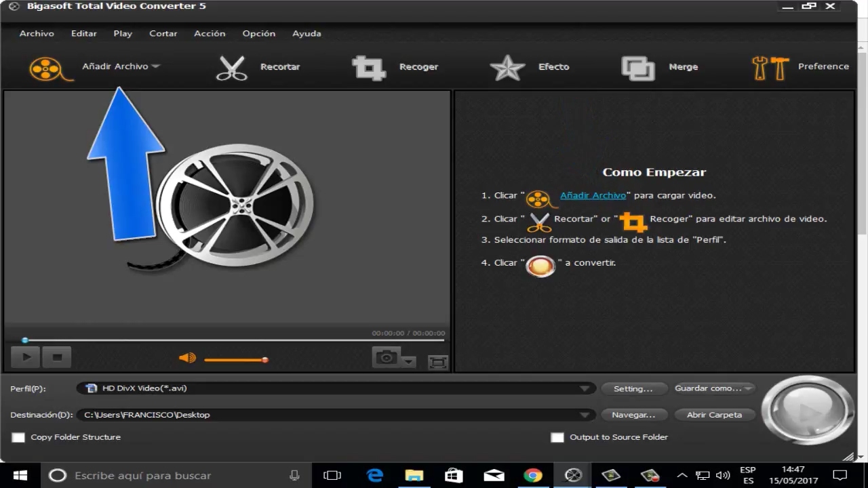Viewport: 868px width, 488px height.
Task: Open the Acción menu
Action: pos(210,33)
